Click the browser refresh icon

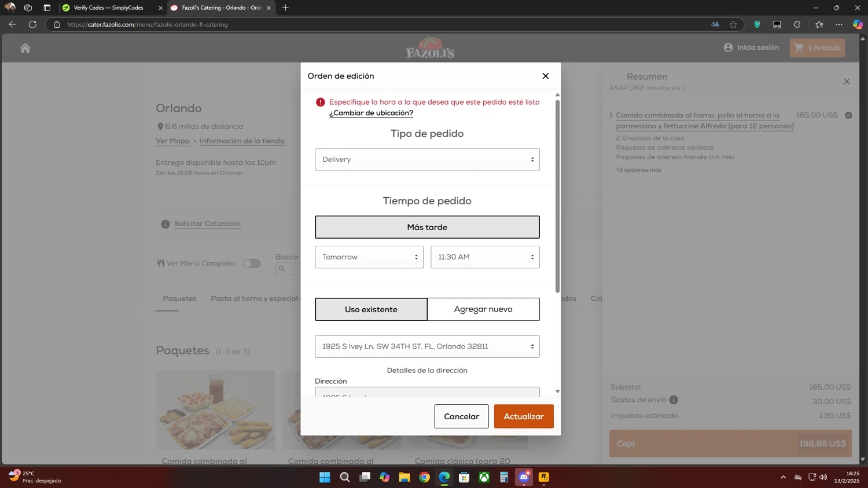tap(32, 24)
